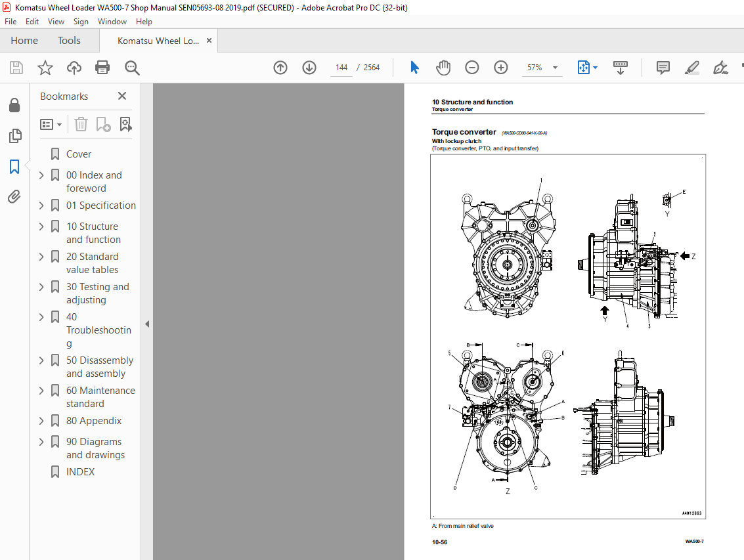The image size is (744, 560).
Task: Delete selected bookmark trash icon
Action: [81, 124]
